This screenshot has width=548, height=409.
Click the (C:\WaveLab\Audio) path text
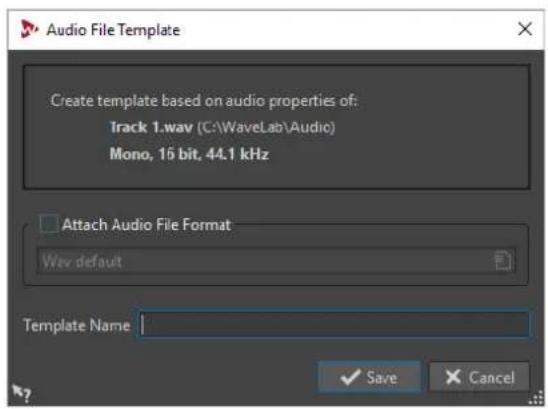pos(266,128)
